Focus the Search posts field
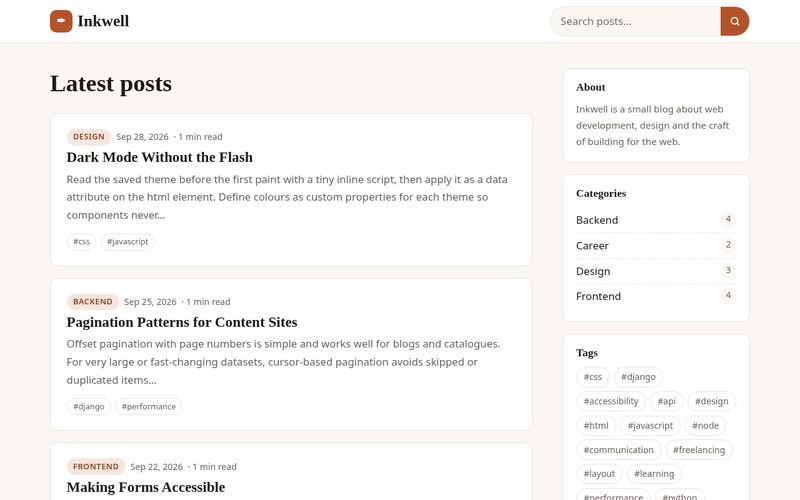This screenshot has height=500, width=800. click(x=636, y=21)
